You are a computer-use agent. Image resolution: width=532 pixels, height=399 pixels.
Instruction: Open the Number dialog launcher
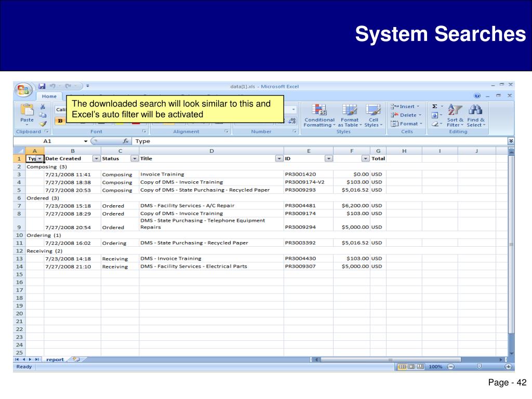pyautogui.click(x=294, y=131)
